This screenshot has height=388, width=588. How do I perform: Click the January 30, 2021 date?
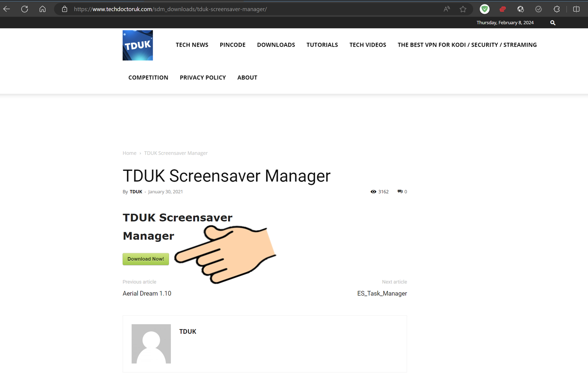point(165,192)
